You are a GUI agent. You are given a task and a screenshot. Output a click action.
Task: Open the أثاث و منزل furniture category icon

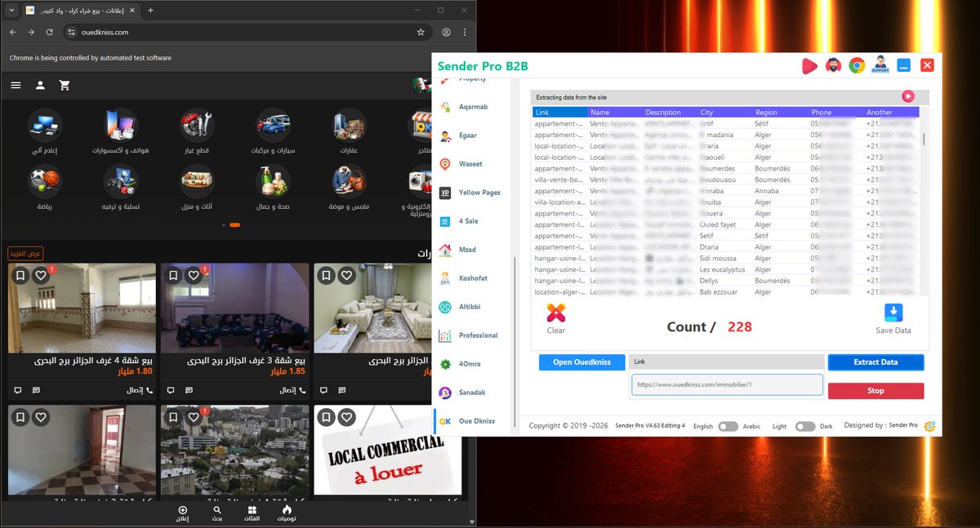197,181
